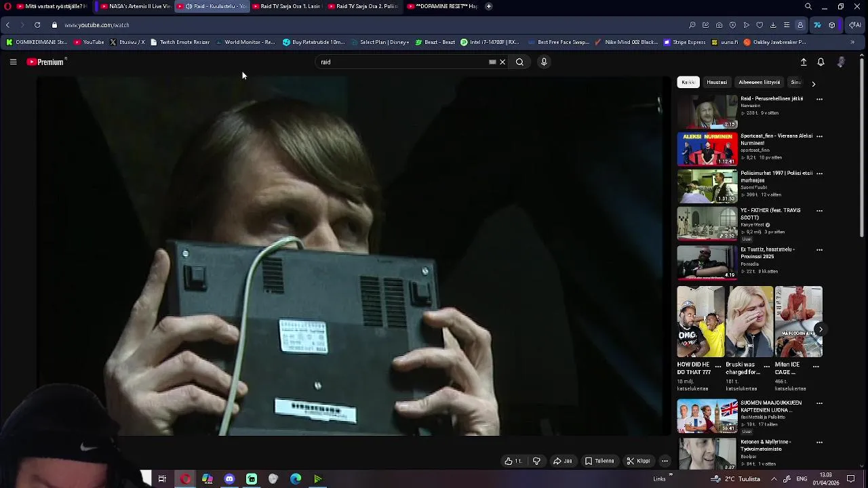Open Discord from the taskbar
The image size is (868, 488).
click(x=229, y=479)
